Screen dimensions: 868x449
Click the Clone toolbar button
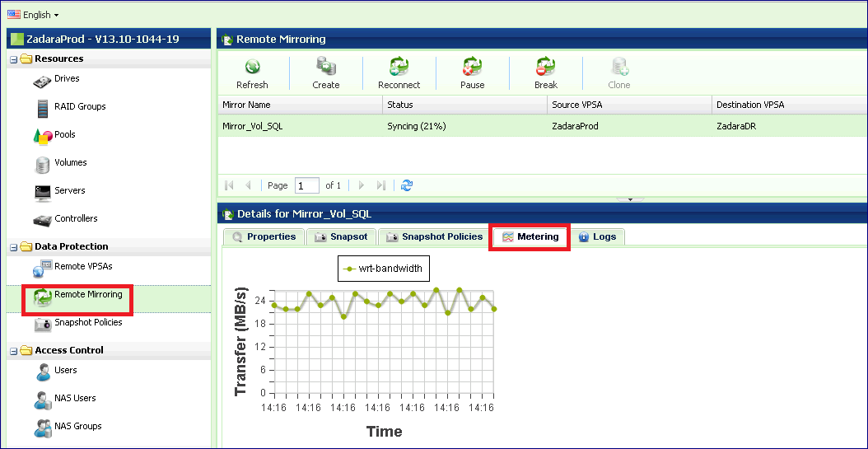(x=619, y=74)
